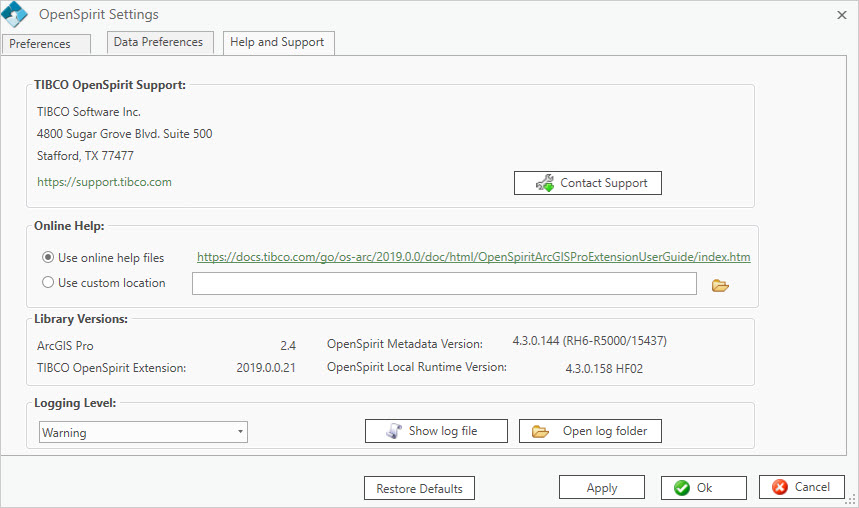
Task: Click the 'OpenSpirit Metadata Version:' label
Action: coord(405,344)
